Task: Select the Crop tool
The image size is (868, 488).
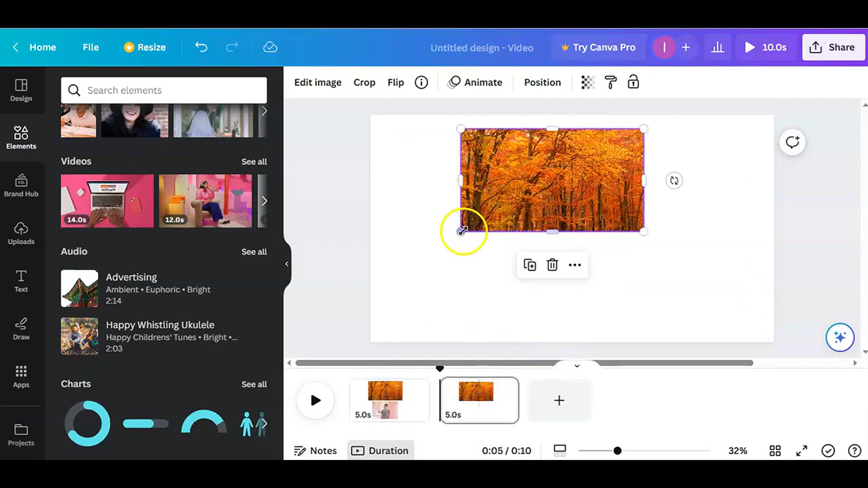Action: (364, 83)
